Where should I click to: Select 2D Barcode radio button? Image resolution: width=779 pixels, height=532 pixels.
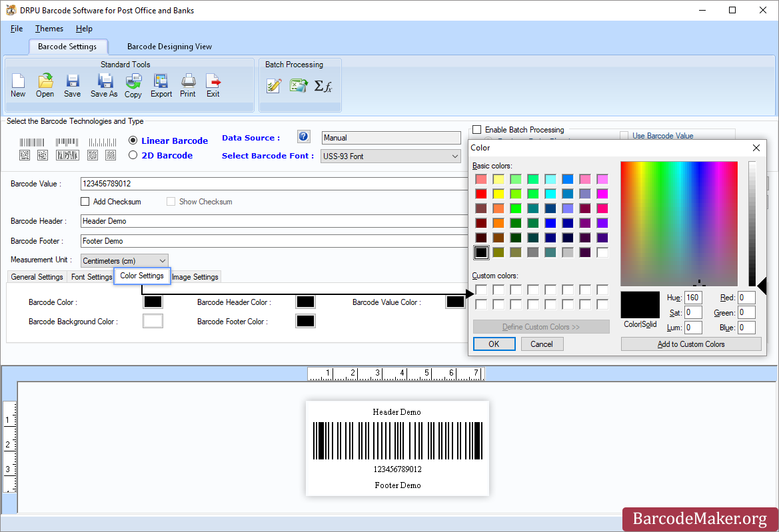133,155
